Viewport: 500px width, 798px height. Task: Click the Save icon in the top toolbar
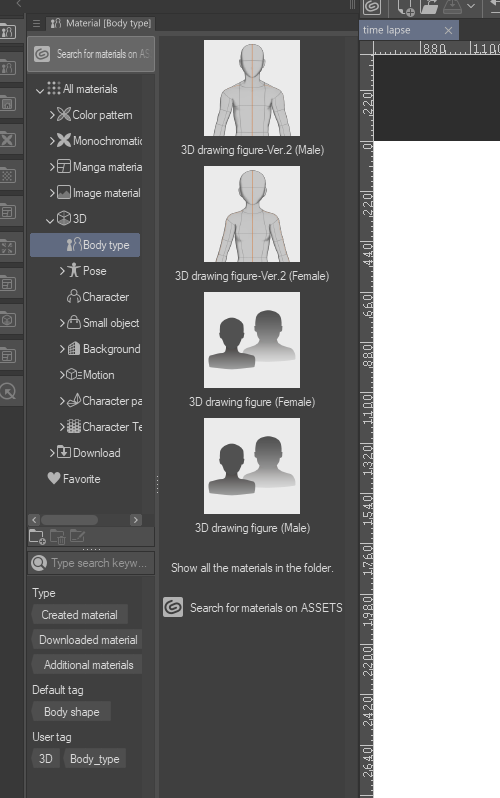coord(452,6)
